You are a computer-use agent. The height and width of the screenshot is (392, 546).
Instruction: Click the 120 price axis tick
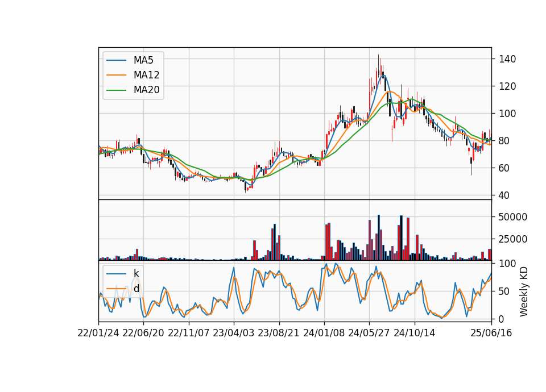click(507, 86)
